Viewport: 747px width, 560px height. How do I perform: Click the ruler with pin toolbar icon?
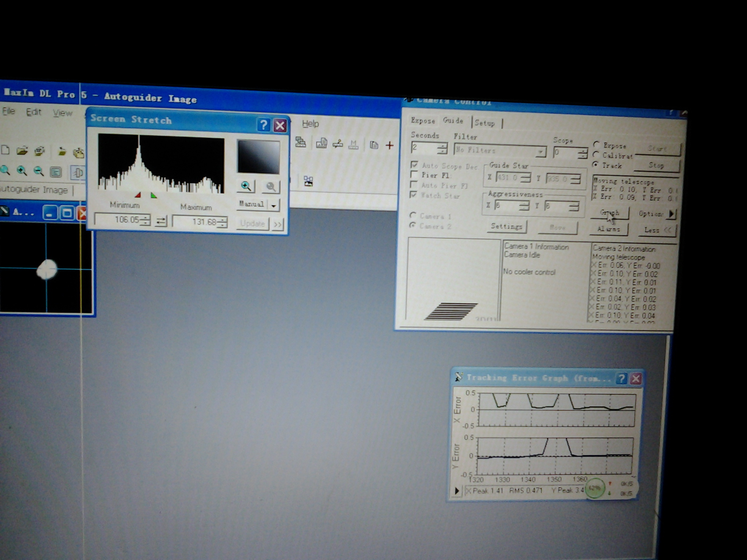coord(338,144)
